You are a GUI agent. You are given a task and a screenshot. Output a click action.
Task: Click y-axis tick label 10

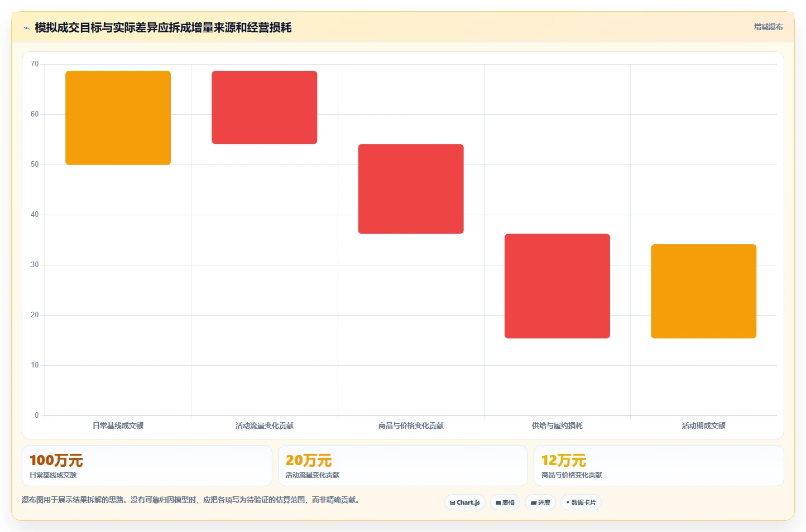tap(35, 365)
